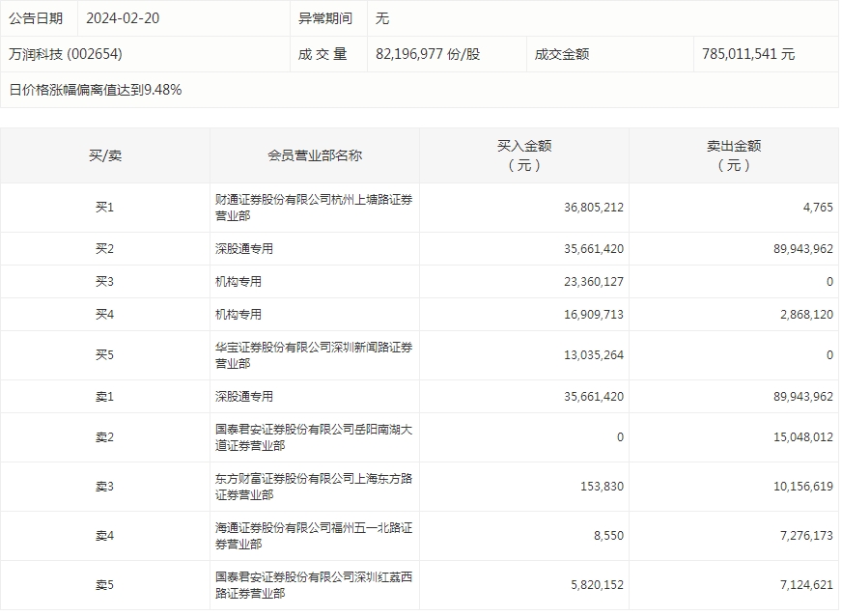Select sell amount 4,765
The height and width of the screenshot is (616, 842).
(x=818, y=208)
